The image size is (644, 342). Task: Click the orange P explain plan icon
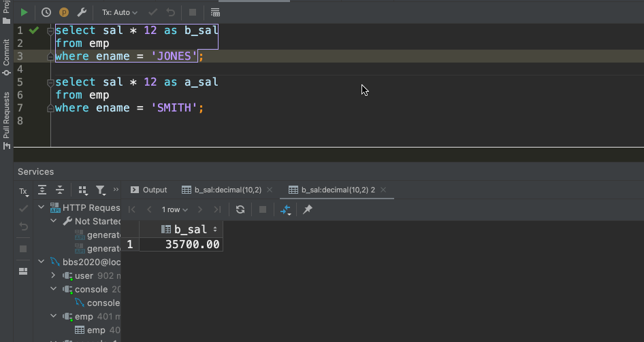[x=64, y=12]
